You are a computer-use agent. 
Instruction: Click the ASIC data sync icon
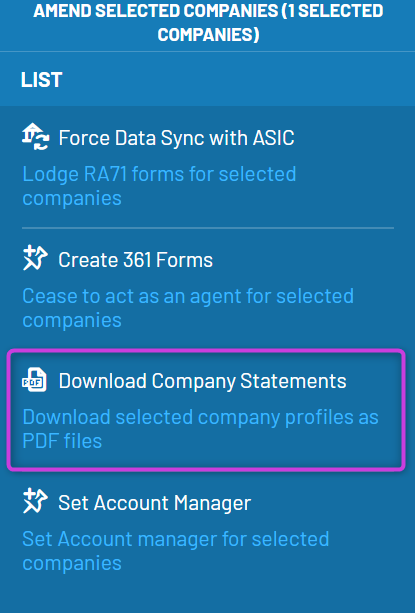pyautogui.click(x=35, y=137)
